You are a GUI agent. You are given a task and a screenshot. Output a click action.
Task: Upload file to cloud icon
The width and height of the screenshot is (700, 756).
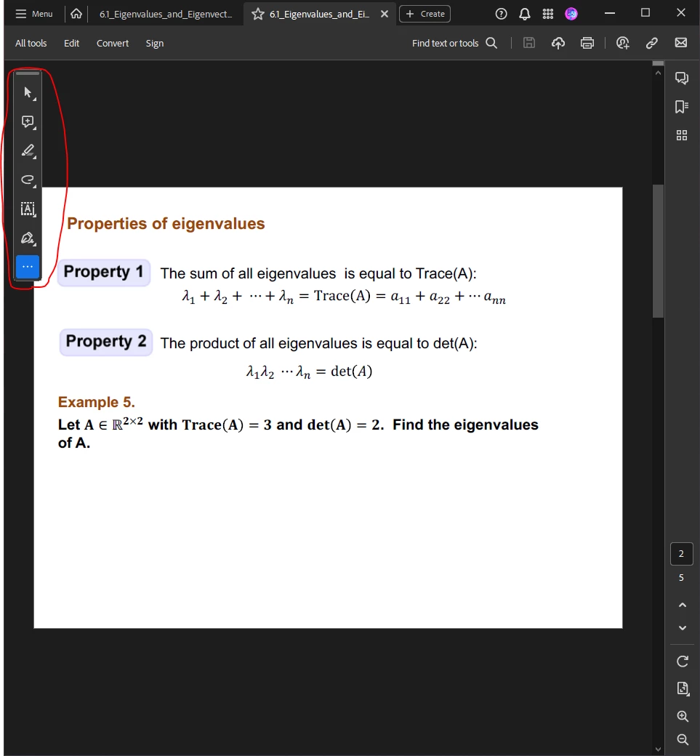coord(558,43)
